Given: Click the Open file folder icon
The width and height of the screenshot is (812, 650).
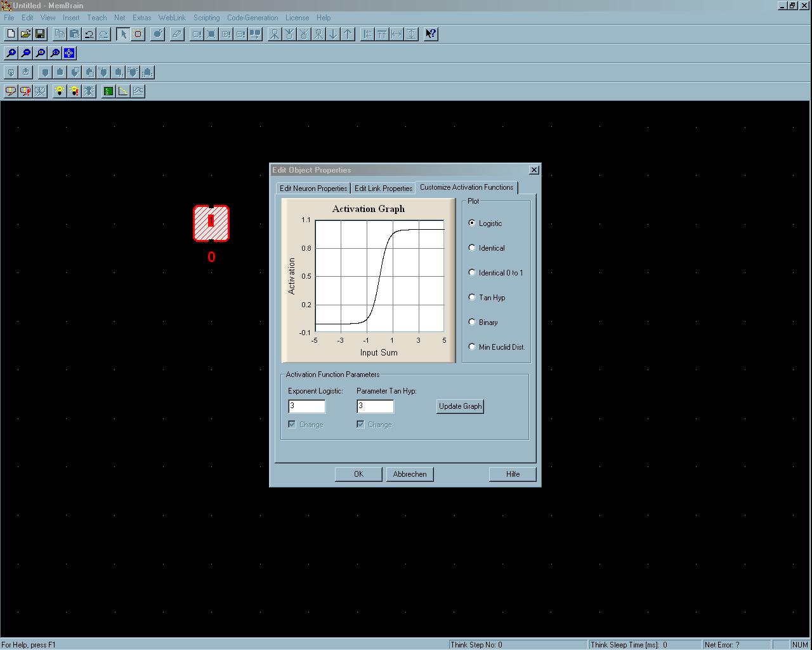Looking at the screenshot, I should [25, 34].
